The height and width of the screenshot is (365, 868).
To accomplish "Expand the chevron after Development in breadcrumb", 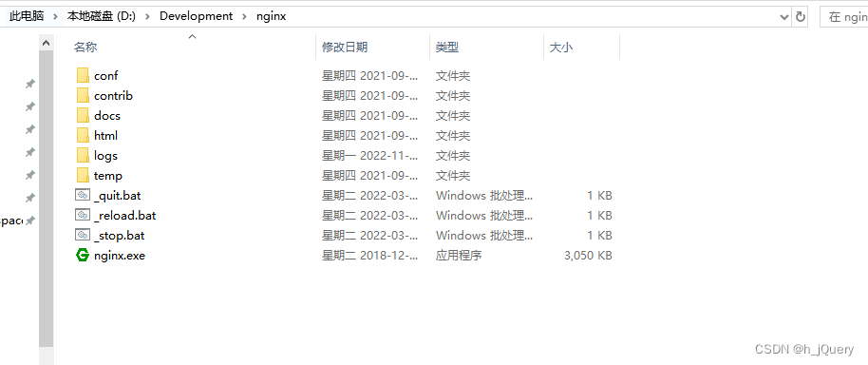I will (x=245, y=16).
